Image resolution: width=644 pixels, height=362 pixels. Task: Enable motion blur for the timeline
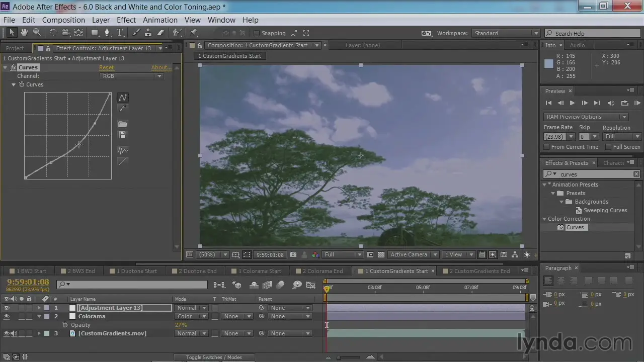(280, 285)
